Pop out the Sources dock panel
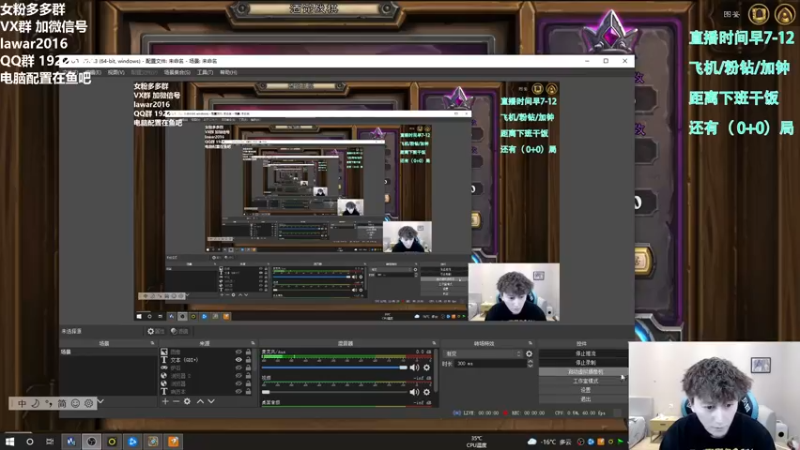This screenshot has height=450, width=800. tap(253, 343)
